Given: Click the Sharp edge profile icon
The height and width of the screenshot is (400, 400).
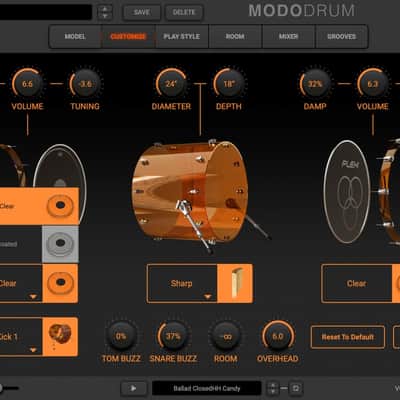Looking at the screenshot, I should (x=235, y=284).
